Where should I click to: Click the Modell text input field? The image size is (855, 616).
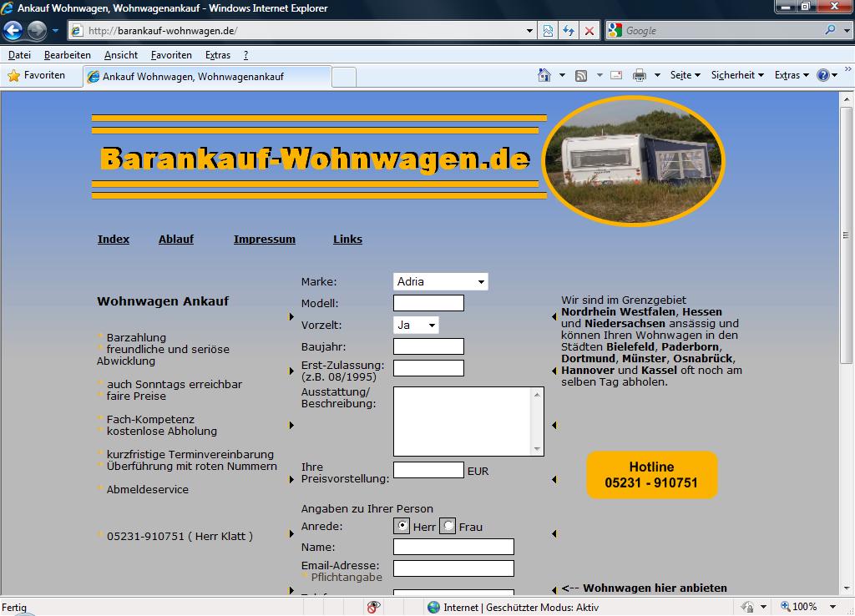pos(428,303)
